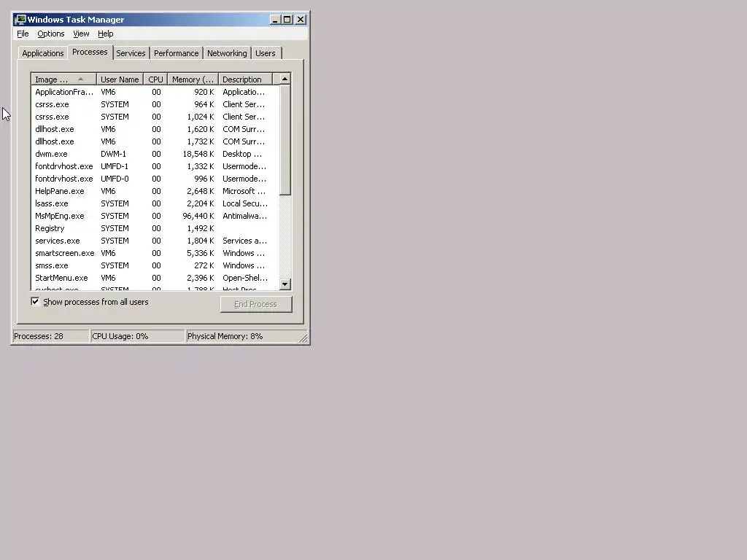This screenshot has height=560, width=747.
Task: Click the CPU Usage: 0% status entry
Action: coord(137,336)
